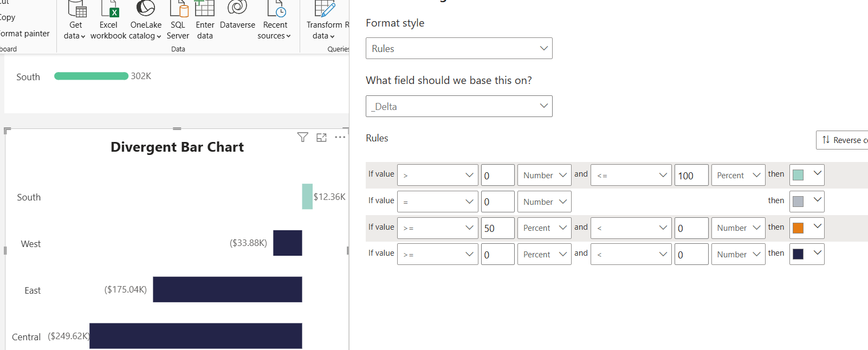Open Transform data editor
This screenshot has width=868, height=350.
[x=325, y=21]
